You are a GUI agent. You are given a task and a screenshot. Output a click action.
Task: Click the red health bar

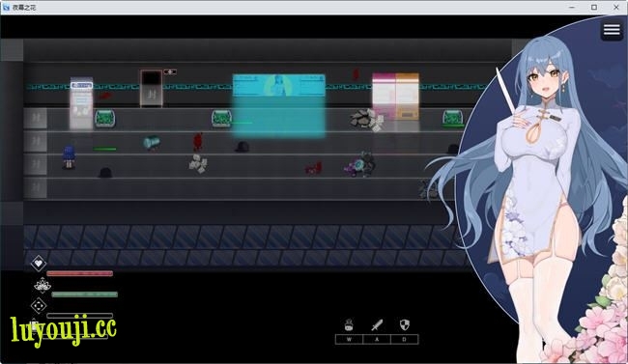point(79,273)
